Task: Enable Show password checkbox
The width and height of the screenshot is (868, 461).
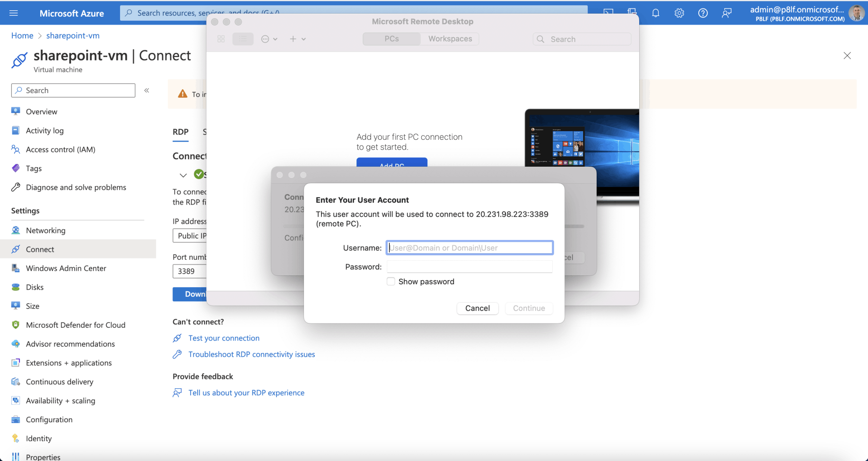Action: pyautogui.click(x=391, y=282)
